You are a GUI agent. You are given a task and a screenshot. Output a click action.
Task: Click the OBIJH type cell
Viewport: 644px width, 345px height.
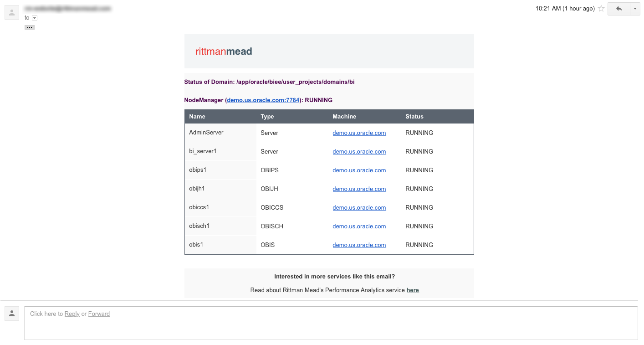(269, 189)
